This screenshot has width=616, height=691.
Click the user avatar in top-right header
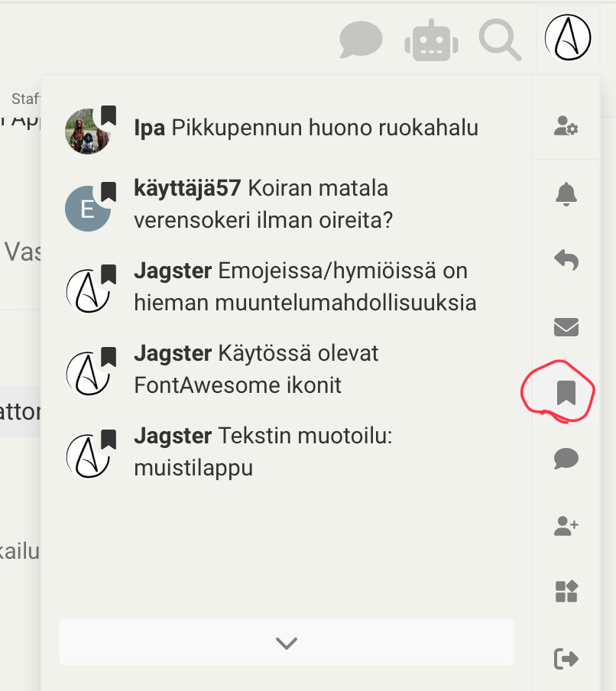[x=568, y=38]
